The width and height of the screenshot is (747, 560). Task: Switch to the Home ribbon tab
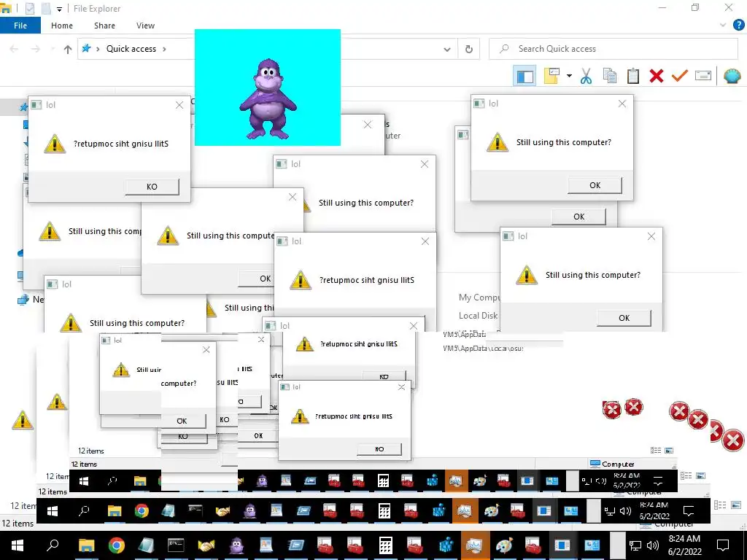click(62, 26)
